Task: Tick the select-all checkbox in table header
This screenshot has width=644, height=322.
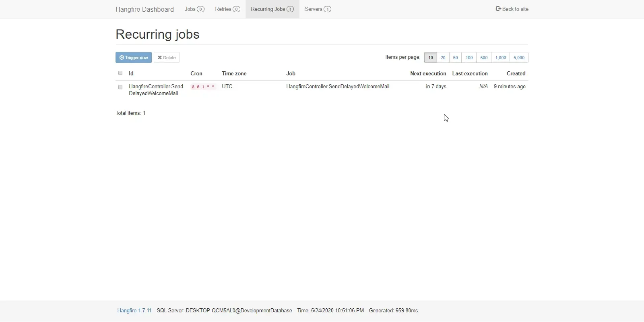Action: click(x=120, y=73)
